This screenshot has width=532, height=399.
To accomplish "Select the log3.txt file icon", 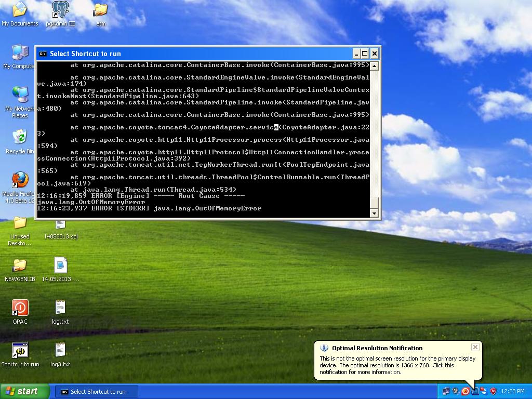I will click(x=60, y=351).
